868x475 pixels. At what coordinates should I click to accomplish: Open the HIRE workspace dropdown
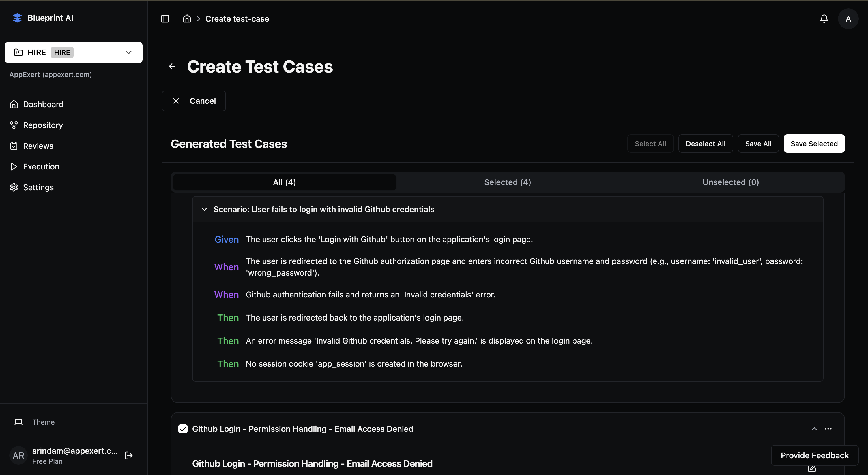pyautogui.click(x=128, y=52)
